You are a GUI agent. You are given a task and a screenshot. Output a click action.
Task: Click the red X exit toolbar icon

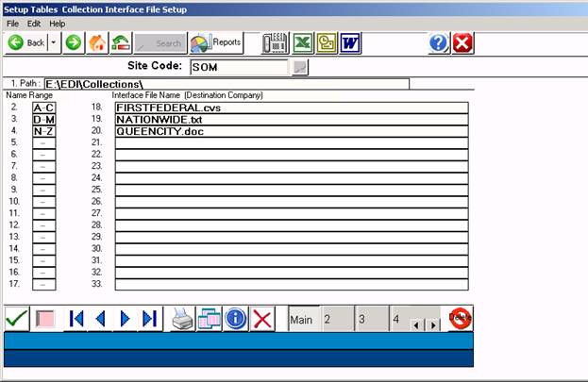point(462,42)
